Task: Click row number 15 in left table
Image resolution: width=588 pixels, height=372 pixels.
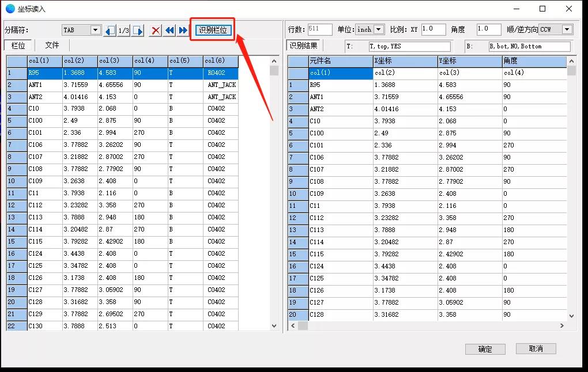Action: 17,241
